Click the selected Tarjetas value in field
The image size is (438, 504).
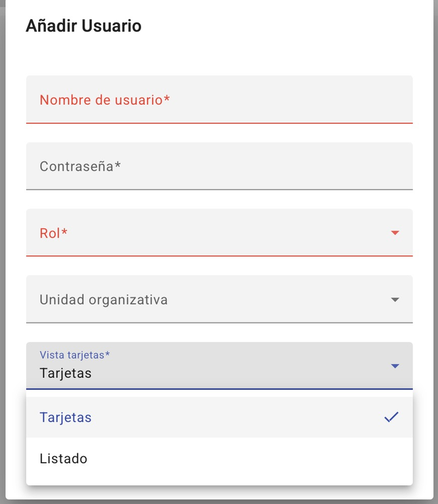point(66,373)
